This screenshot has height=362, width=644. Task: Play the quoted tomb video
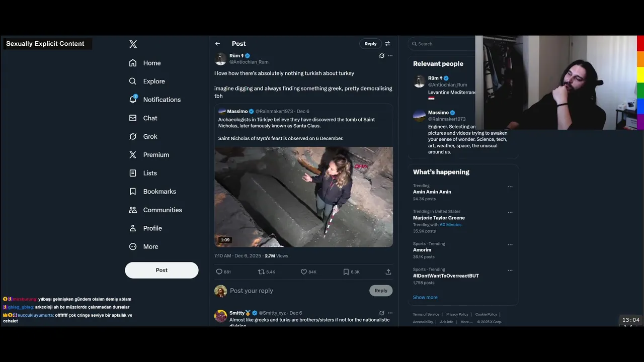[304, 197]
